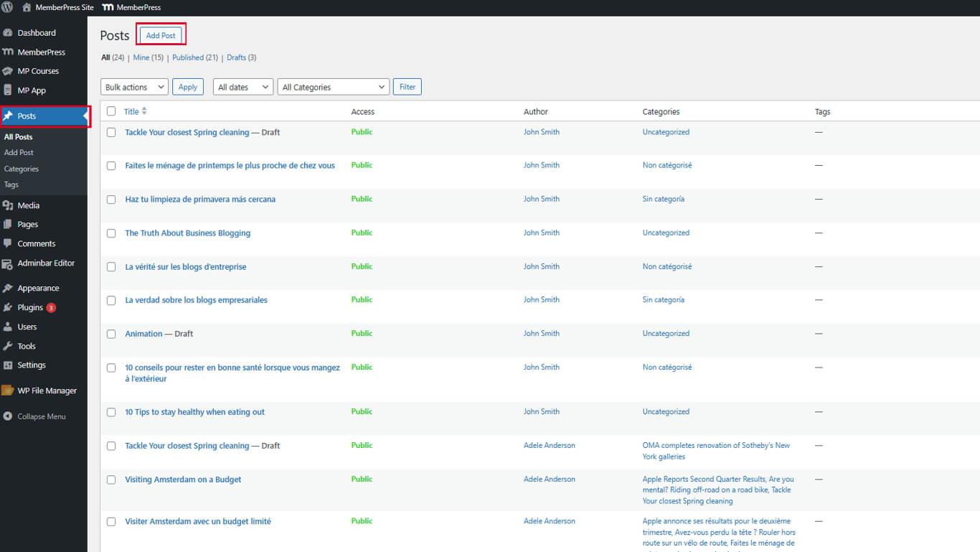Screen dimensions: 980x552
Task: Open the All dates filter dropdown
Action: [x=242, y=86]
